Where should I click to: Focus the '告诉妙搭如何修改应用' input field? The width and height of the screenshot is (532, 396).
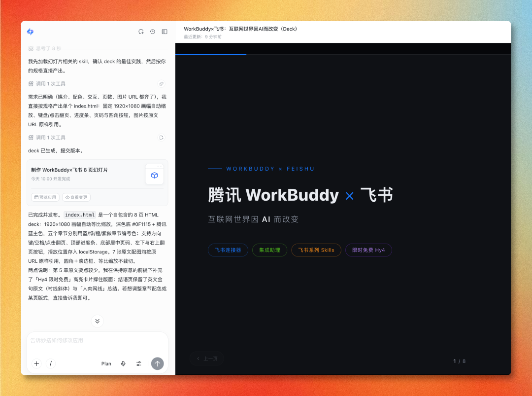click(x=98, y=340)
